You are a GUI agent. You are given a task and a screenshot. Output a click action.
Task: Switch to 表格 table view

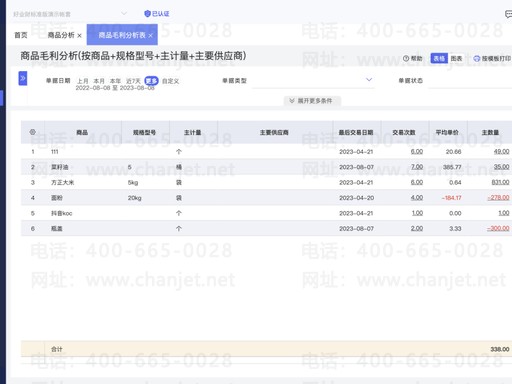tap(439, 58)
